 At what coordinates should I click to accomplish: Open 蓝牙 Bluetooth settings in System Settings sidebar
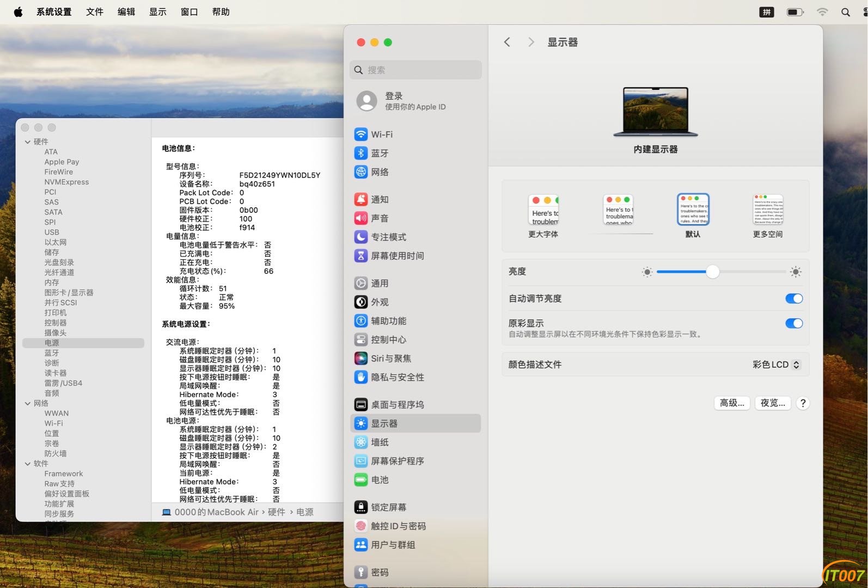[415, 154]
